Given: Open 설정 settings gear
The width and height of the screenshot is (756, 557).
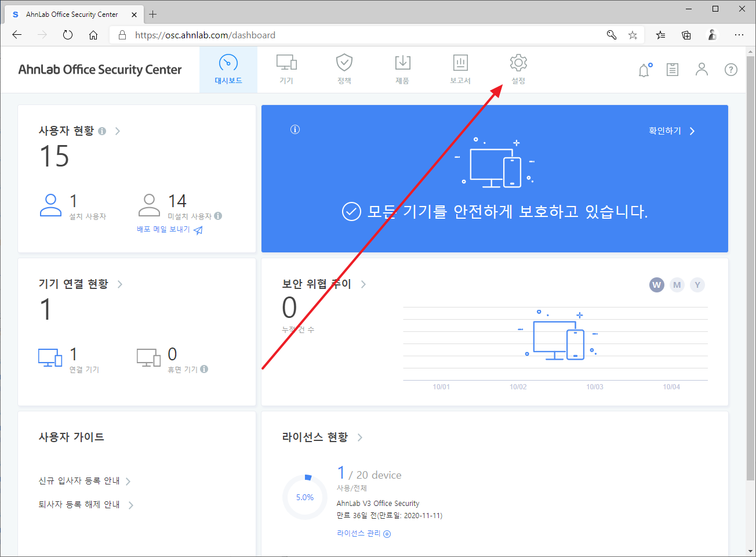Looking at the screenshot, I should coord(518,70).
